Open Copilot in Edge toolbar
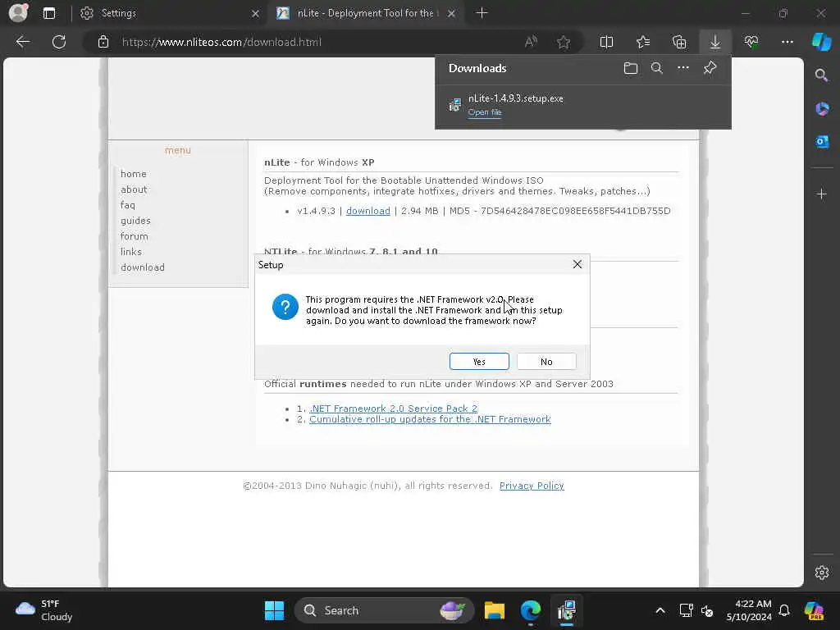This screenshot has height=630, width=840. click(822, 42)
